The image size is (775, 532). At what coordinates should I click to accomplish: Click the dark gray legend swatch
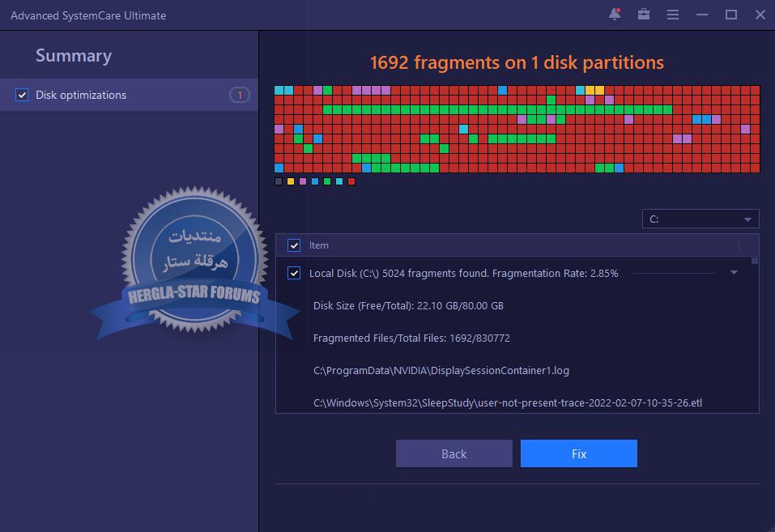(x=279, y=181)
